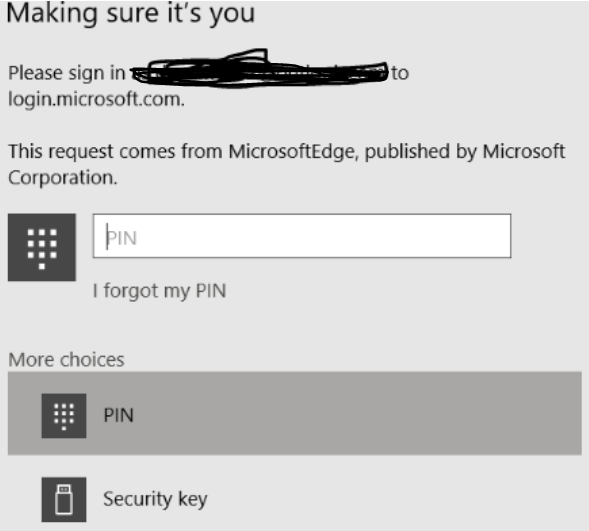Click the blacked-out account name

coord(259,69)
